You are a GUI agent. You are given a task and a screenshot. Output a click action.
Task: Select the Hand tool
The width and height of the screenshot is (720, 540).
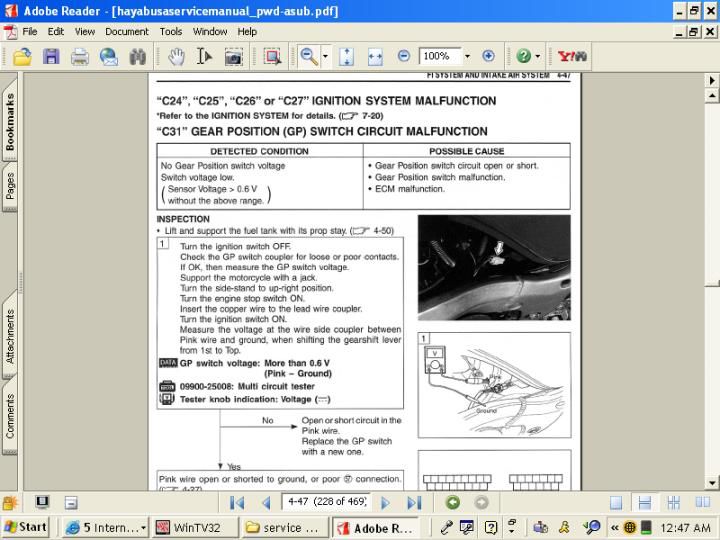(176, 57)
